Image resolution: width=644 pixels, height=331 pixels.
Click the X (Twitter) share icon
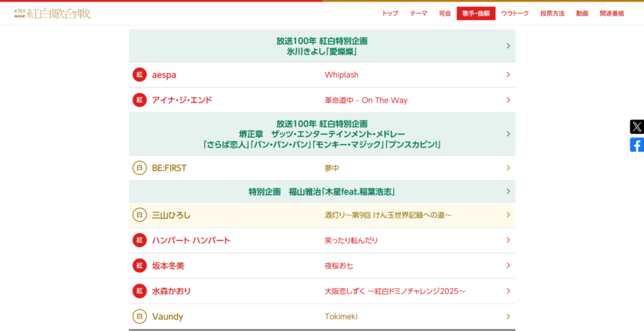(636, 127)
